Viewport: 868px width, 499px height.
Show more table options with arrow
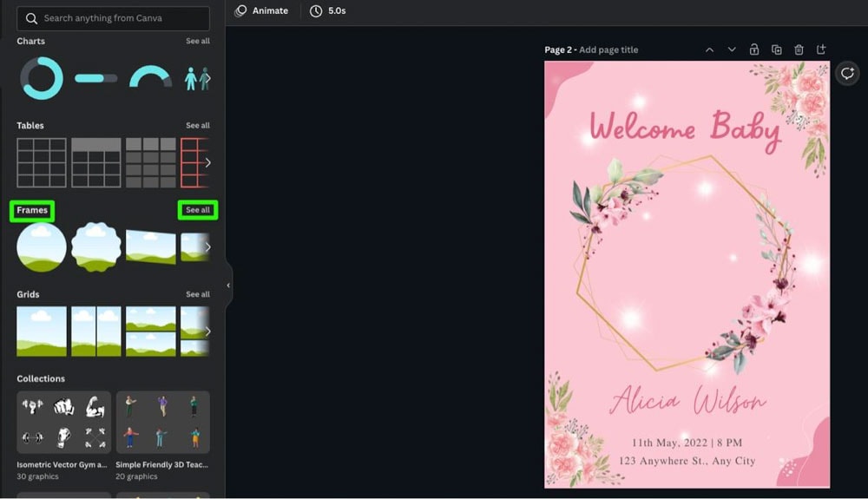point(207,162)
